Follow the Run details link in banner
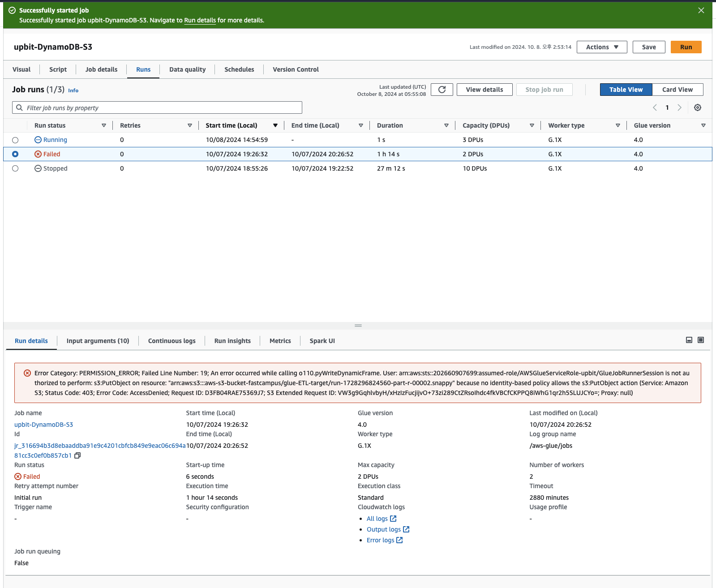This screenshot has height=588, width=716. click(200, 20)
